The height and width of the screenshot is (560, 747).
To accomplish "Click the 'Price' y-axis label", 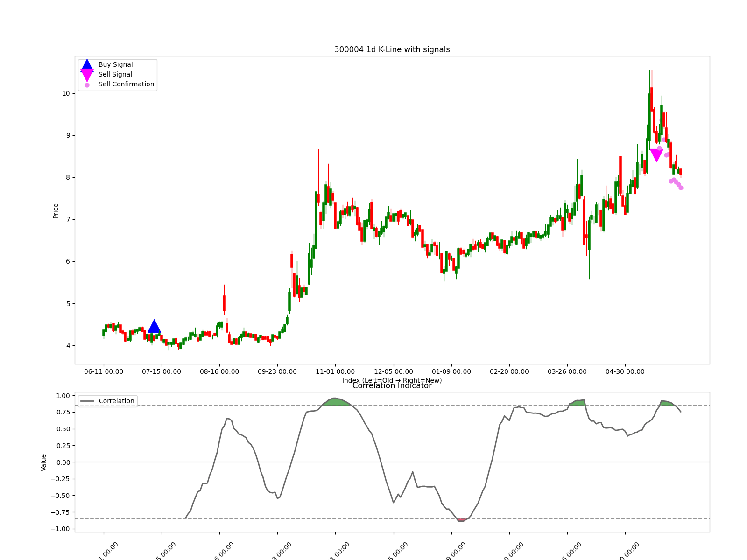I will [x=56, y=211].
